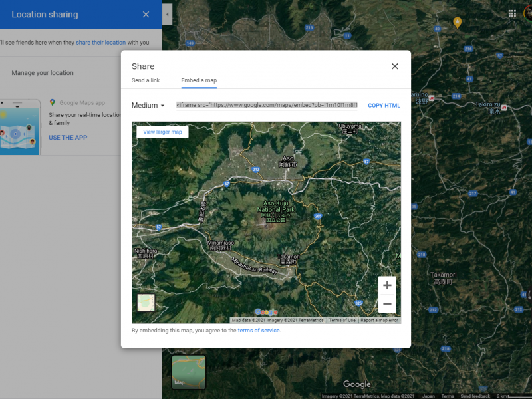532x399 pixels.
Task: Open the Google apps grid icon
Action: (x=512, y=13)
